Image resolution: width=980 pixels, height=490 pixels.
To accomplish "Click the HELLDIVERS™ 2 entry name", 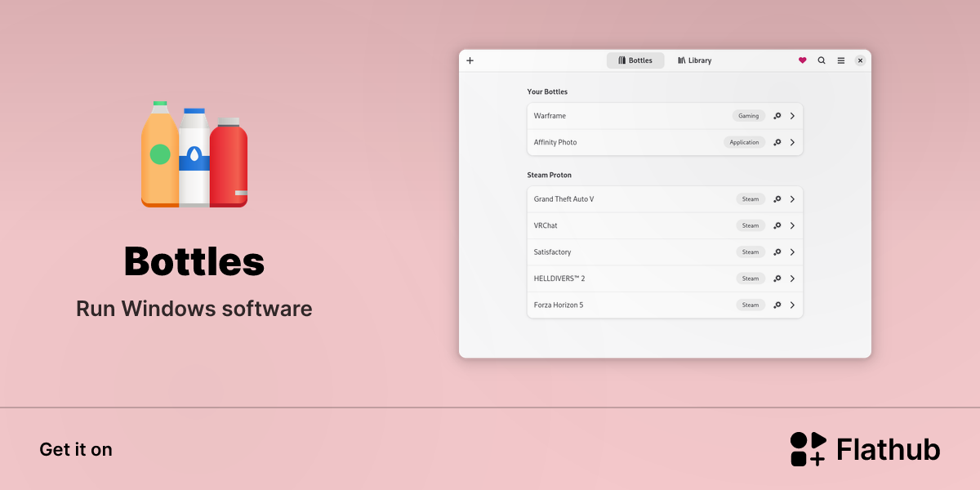I will (559, 278).
